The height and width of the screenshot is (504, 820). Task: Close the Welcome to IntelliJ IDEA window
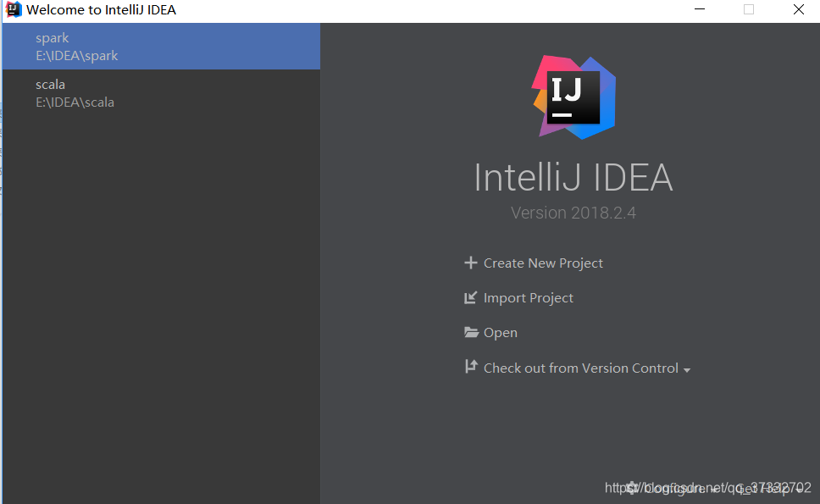pyautogui.click(x=798, y=9)
